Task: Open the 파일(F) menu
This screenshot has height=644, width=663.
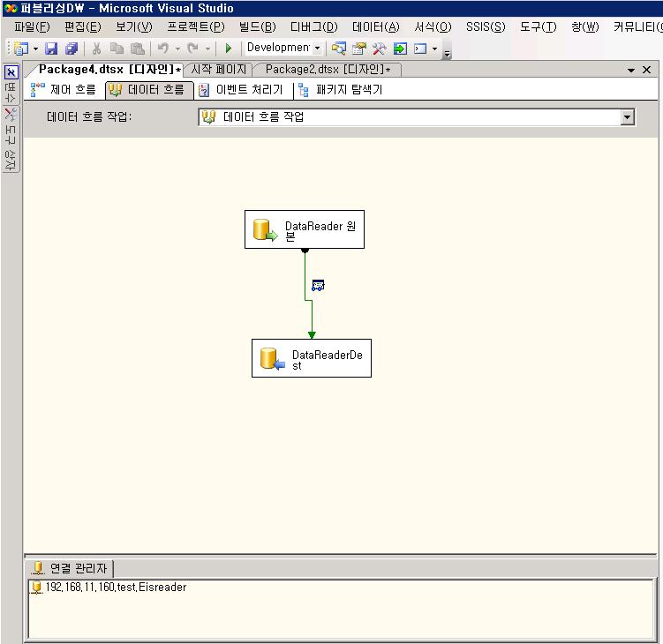Action: click(x=32, y=27)
